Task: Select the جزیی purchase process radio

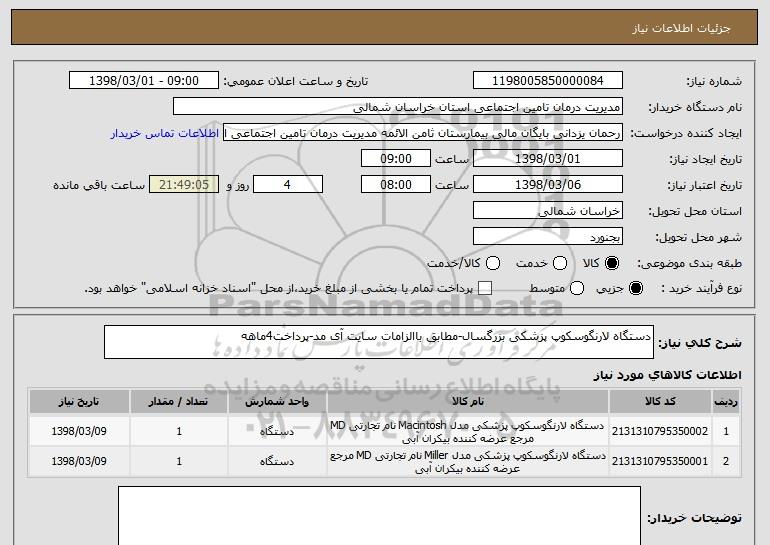Action: [635, 288]
